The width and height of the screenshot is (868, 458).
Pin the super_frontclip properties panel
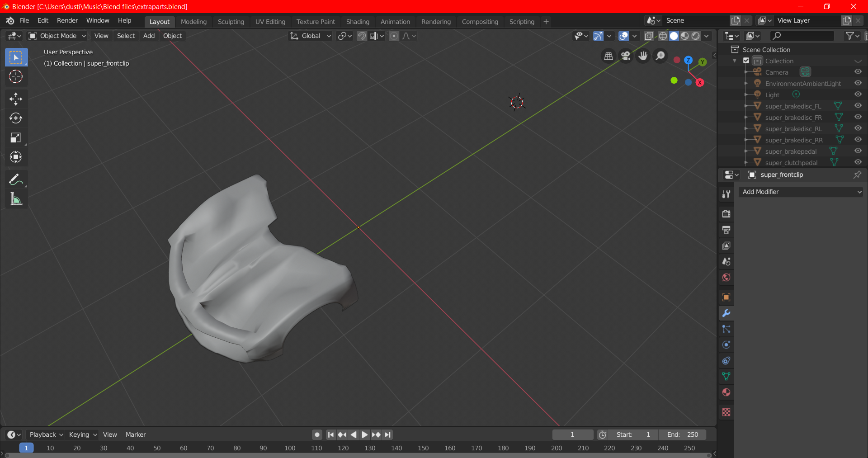[x=857, y=175]
